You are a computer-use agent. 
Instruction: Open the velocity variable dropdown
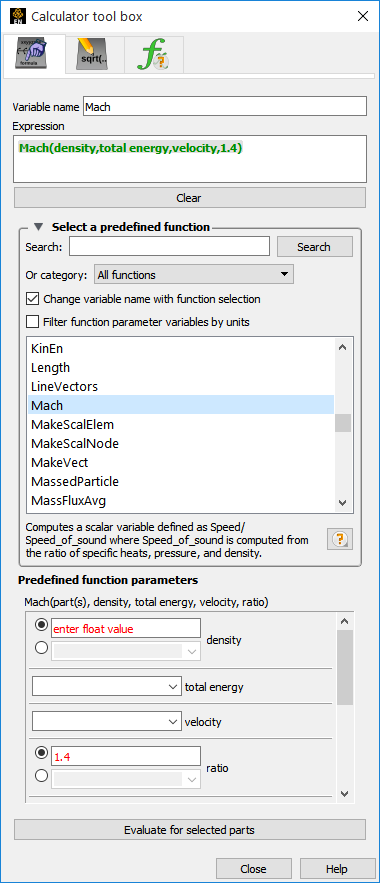click(x=106, y=721)
